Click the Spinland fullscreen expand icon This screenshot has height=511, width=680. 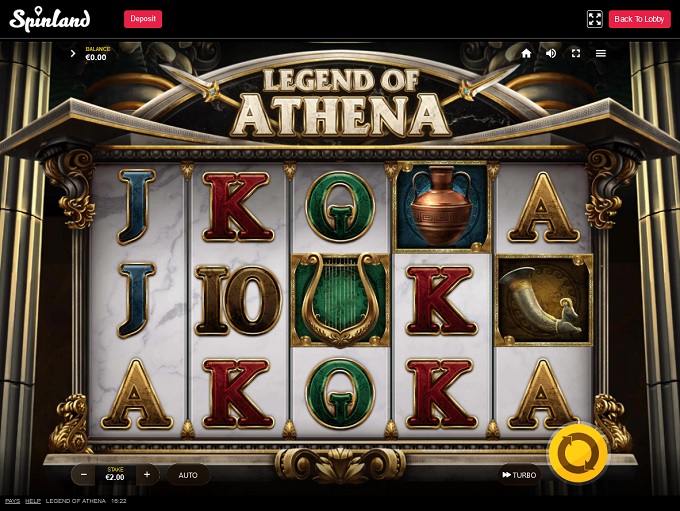(595, 19)
